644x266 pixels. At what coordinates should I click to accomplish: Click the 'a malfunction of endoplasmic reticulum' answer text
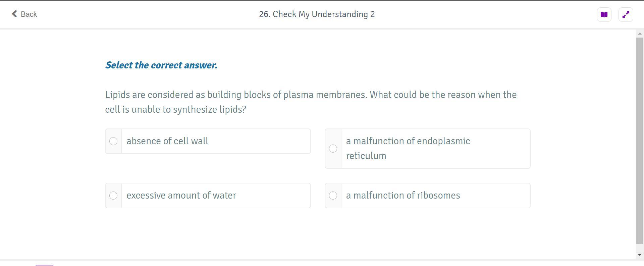408,148
